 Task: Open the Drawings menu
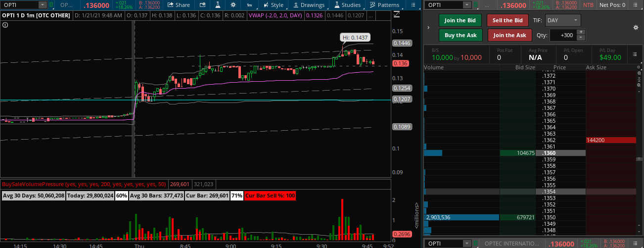[309, 5]
